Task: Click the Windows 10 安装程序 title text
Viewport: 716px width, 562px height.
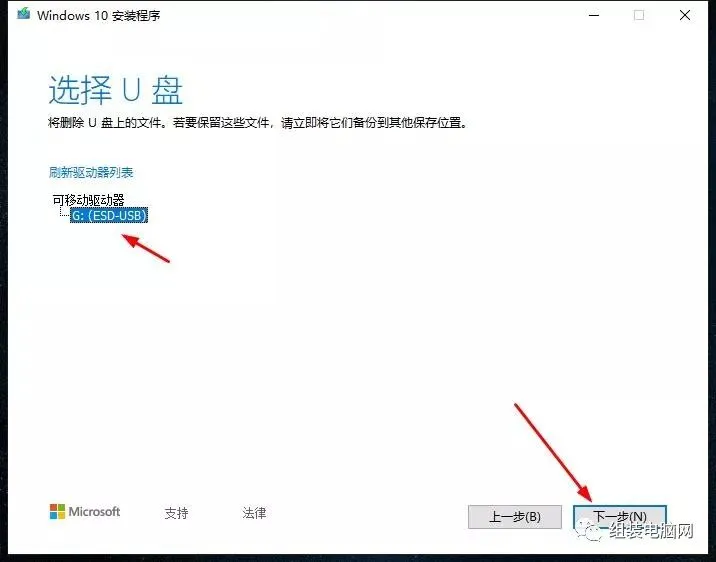Action: (99, 16)
